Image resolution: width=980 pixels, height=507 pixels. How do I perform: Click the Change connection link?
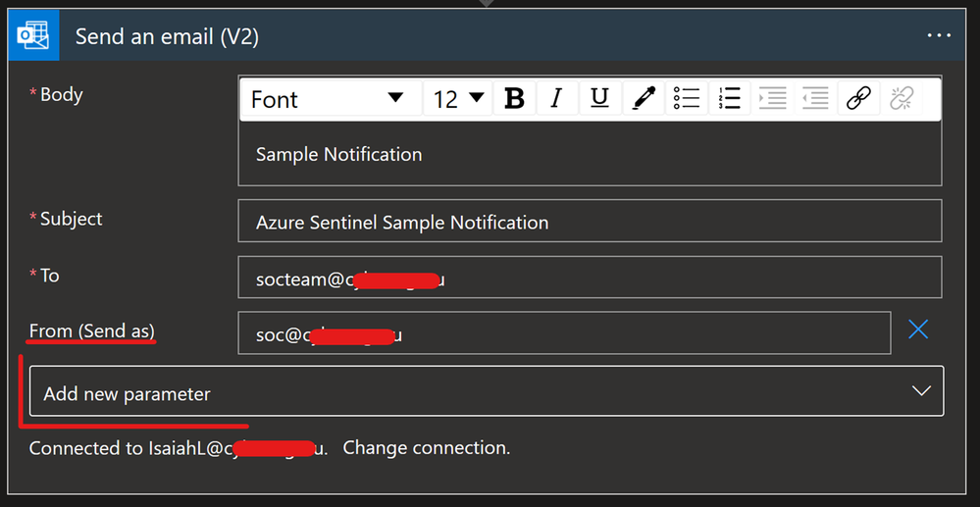[x=427, y=448]
